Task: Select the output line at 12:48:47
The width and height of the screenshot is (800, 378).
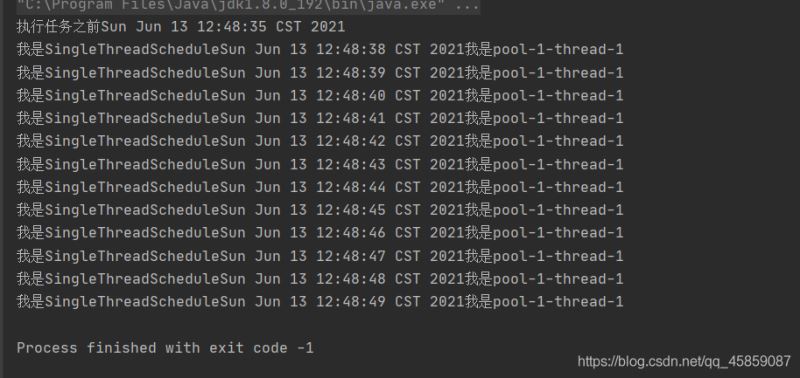Action: point(320,256)
